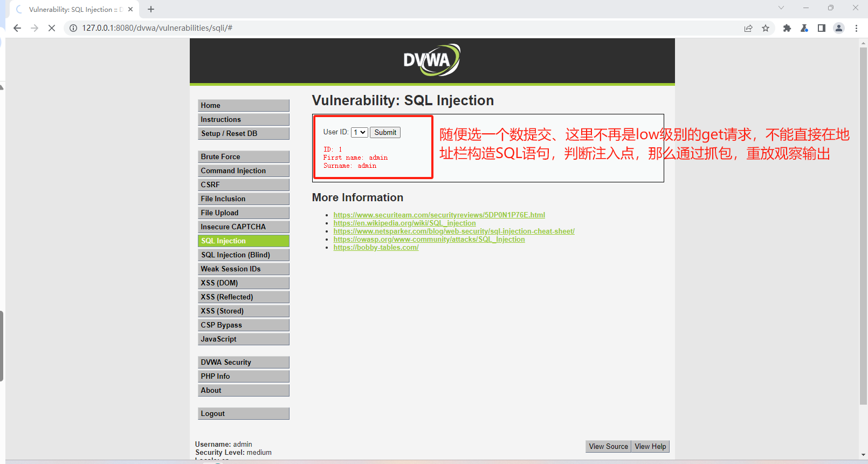Click the View Source button
This screenshot has height=464, width=868.
point(608,446)
